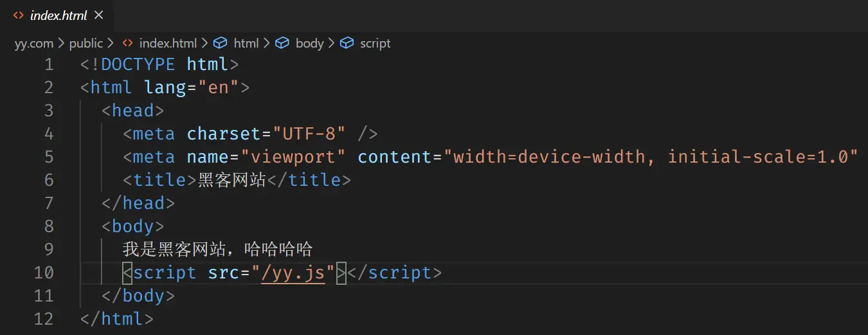This screenshot has width=868, height=335.
Task: Click the html symbol cube icon in breadcrumbs
Action: click(221, 43)
